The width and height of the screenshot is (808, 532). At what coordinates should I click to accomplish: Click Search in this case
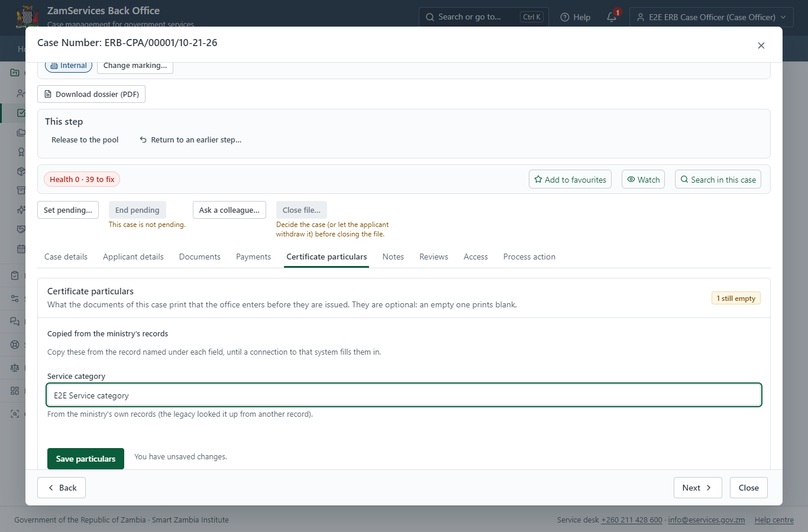pos(718,179)
